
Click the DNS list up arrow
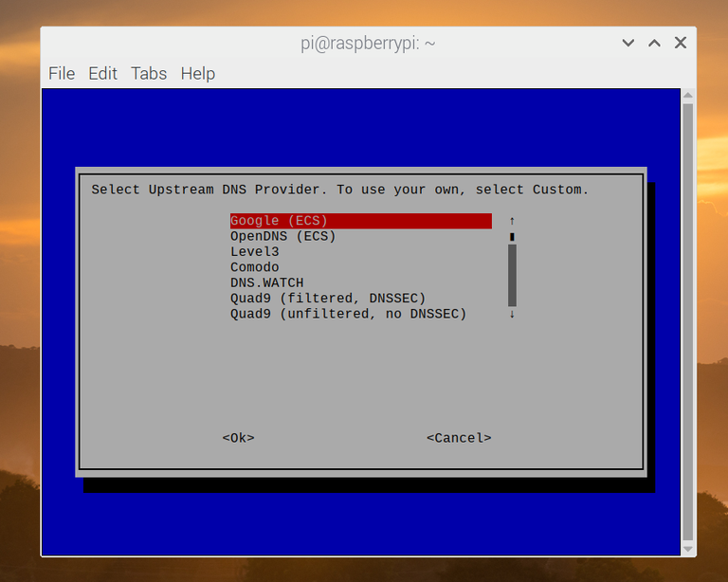(512, 221)
